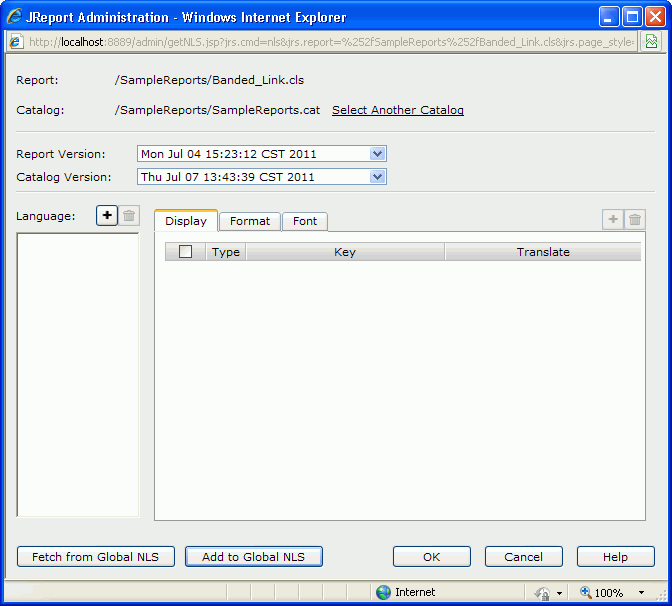Click the 100% zoom value in status bar
672x606 pixels.
609,593
